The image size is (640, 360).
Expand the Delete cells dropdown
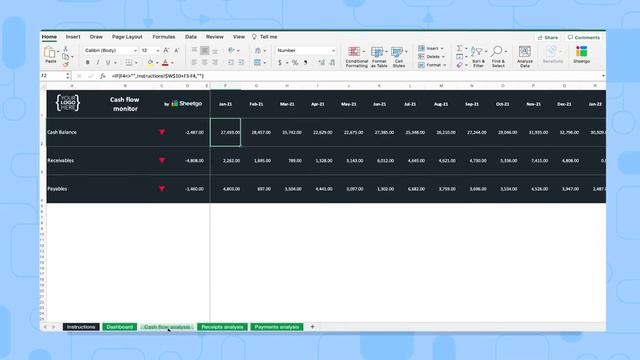443,57
